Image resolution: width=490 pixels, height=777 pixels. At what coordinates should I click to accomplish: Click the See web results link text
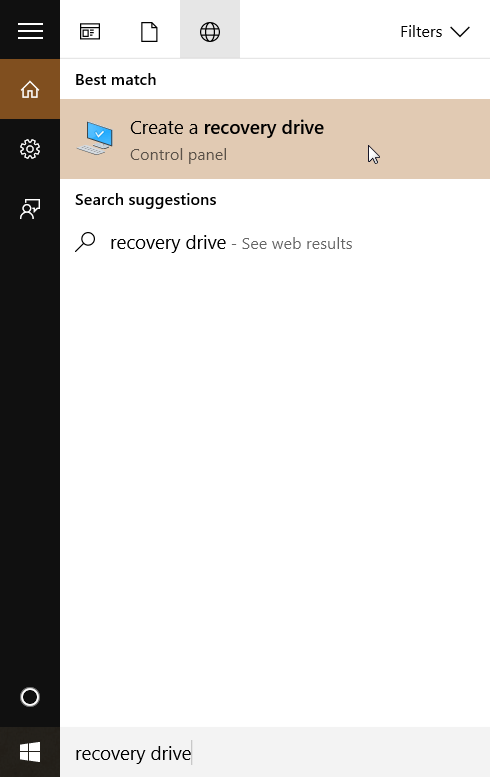(297, 244)
